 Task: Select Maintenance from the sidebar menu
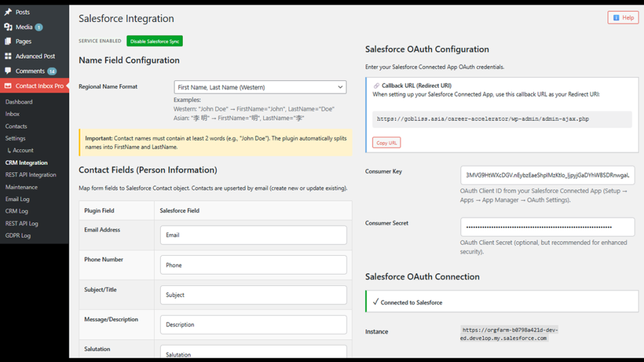coord(20,187)
